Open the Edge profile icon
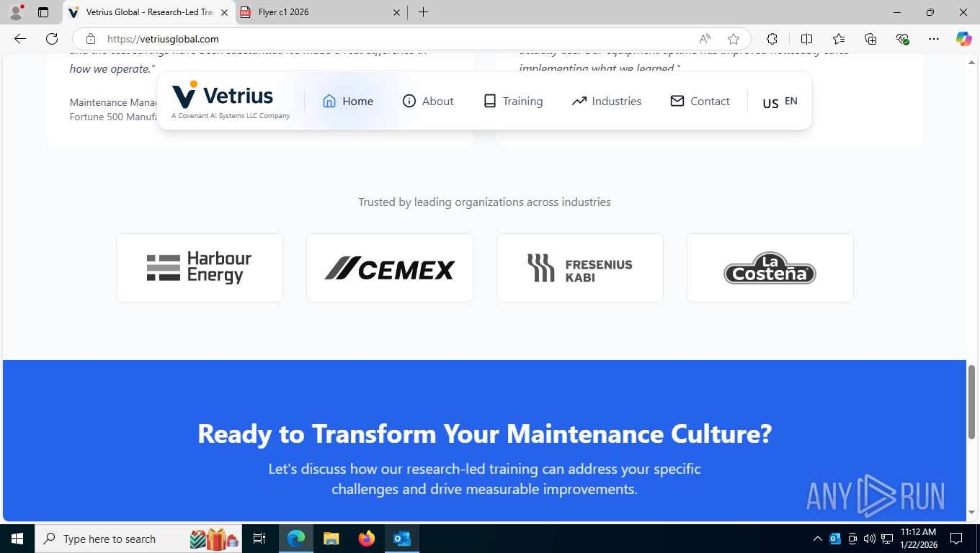Image resolution: width=980 pixels, height=553 pixels. point(16,12)
